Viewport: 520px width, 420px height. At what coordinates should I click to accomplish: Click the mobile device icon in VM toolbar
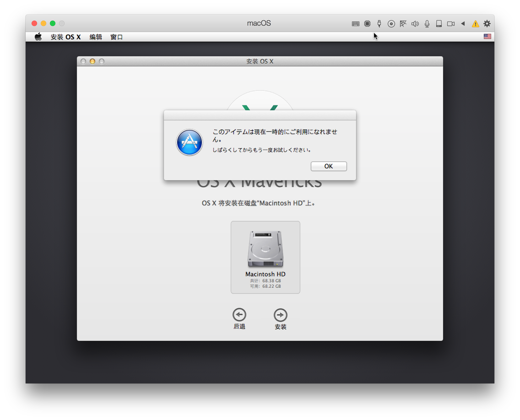click(x=439, y=24)
